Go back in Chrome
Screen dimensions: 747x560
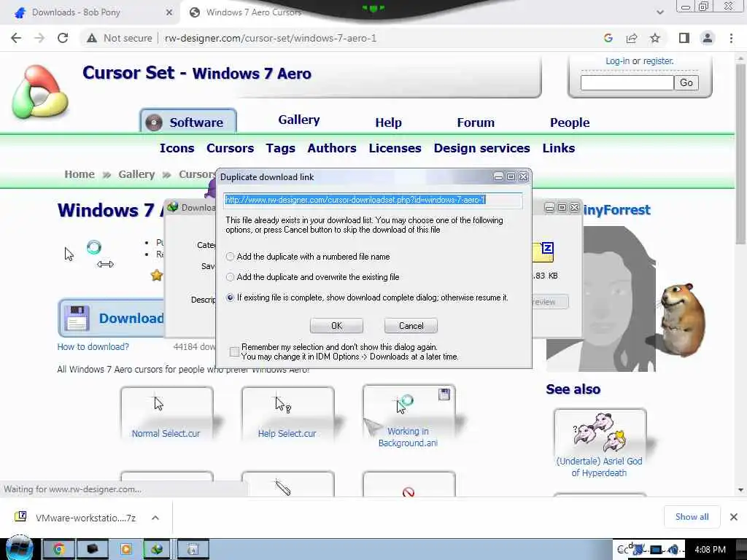16,38
